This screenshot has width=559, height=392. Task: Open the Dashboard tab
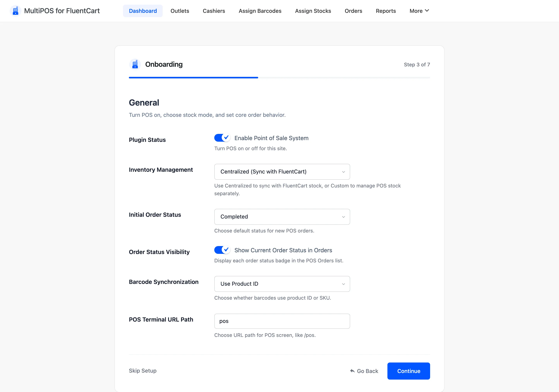click(x=143, y=11)
